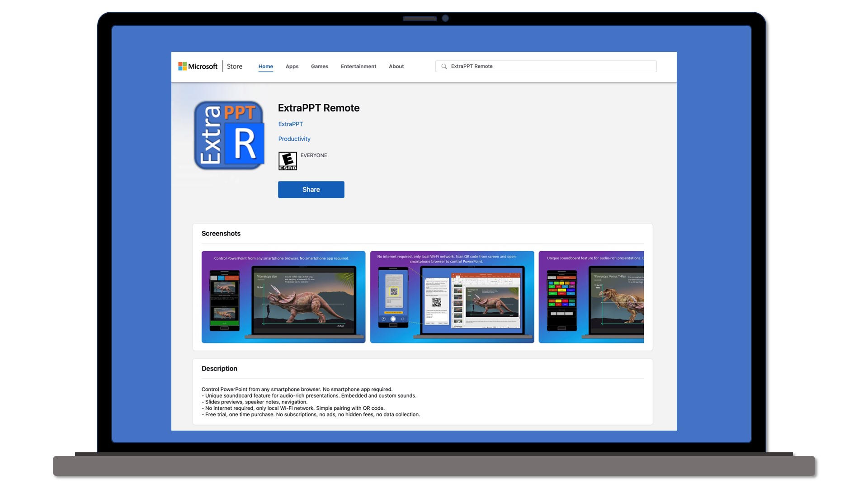Click the Productivity category link
This screenshot has height=488, width=868.
click(x=294, y=138)
